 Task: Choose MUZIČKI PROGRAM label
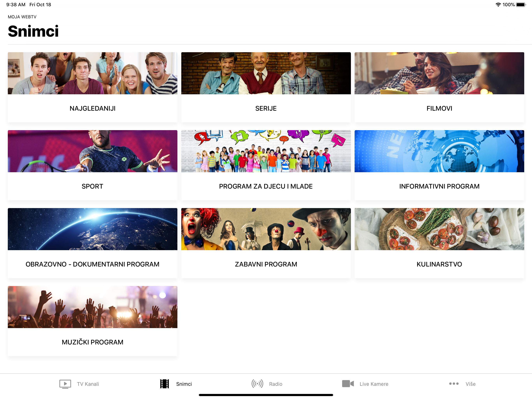click(93, 342)
